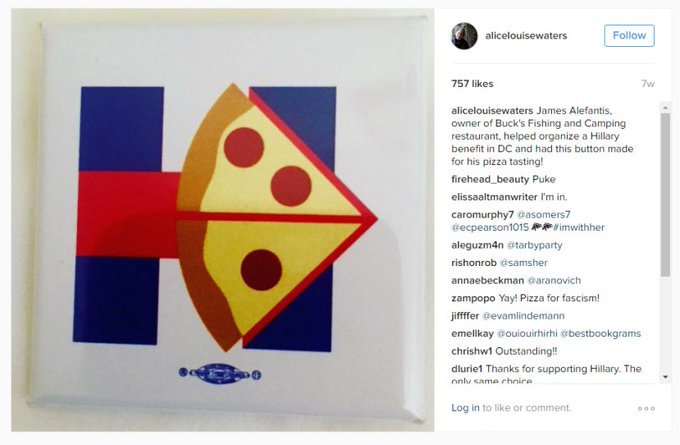Open the @tarbyparty mention

(535, 245)
